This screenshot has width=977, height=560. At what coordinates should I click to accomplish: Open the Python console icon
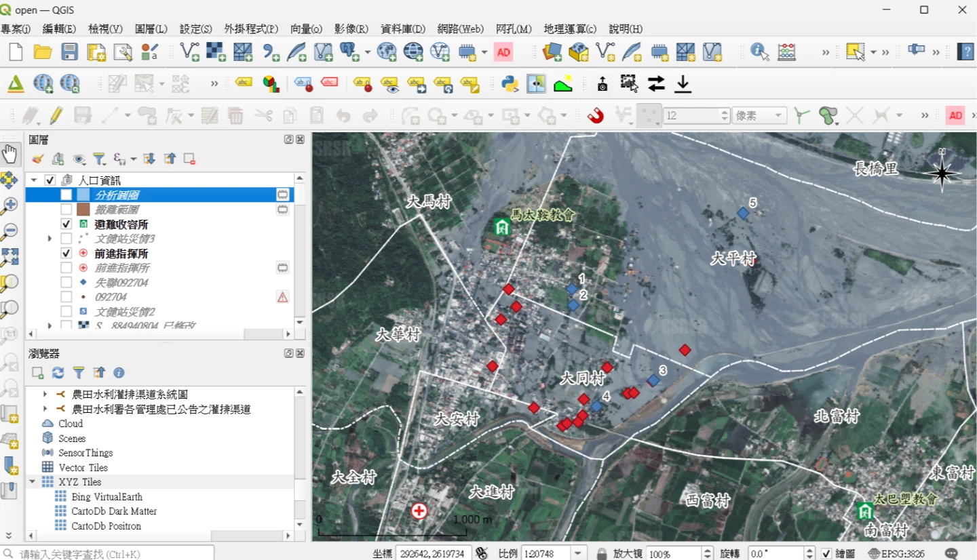pos(510,83)
